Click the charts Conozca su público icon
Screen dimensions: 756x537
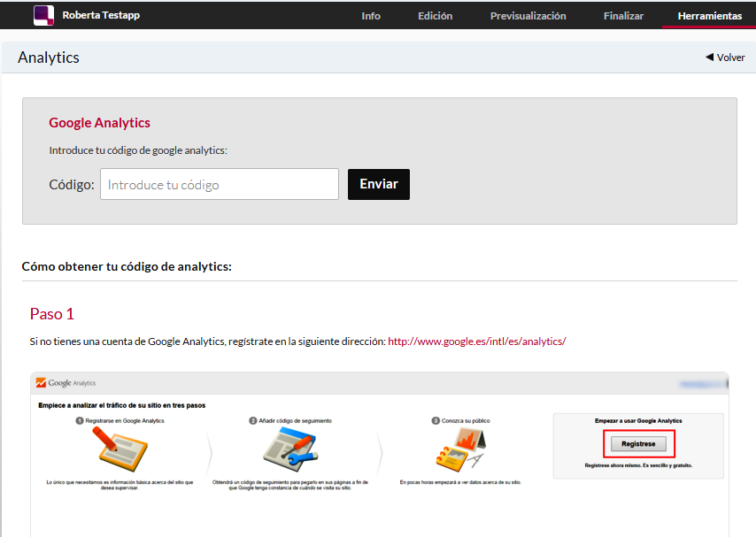click(x=460, y=449)
